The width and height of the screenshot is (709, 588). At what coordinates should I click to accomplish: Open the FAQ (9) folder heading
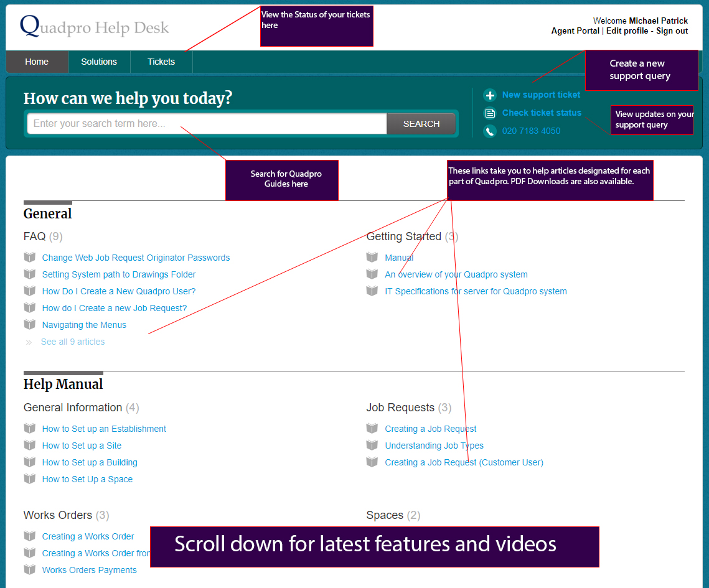[x=43, y=236]
